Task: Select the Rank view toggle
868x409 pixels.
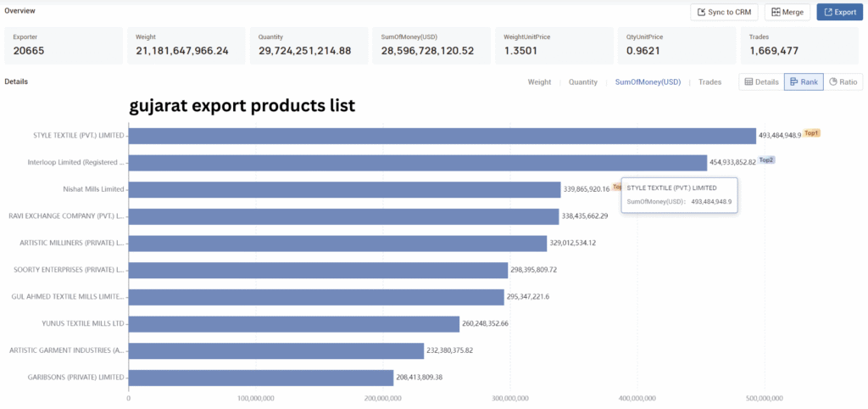Action: [802, 81]
